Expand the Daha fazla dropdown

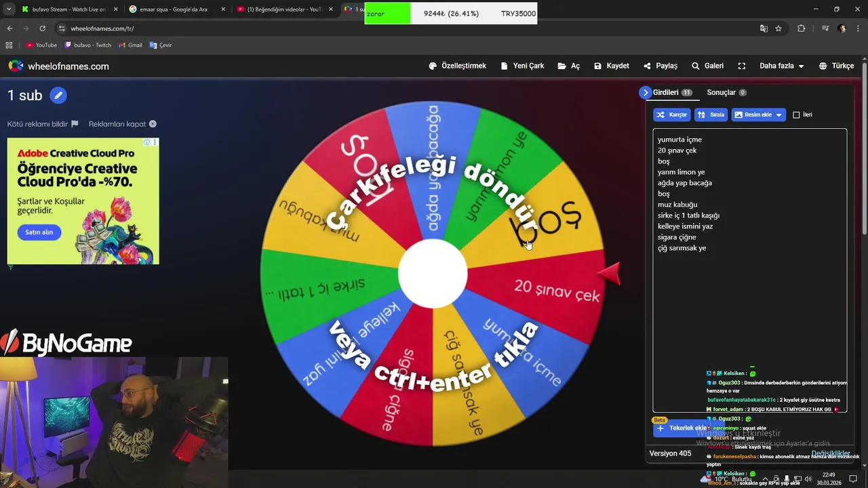781,66
